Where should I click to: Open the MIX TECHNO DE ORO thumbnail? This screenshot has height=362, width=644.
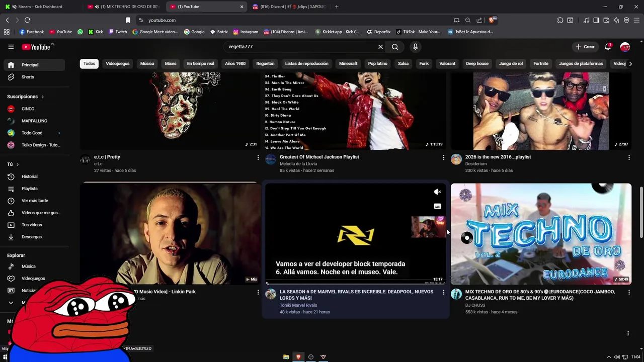coord(541,234)
